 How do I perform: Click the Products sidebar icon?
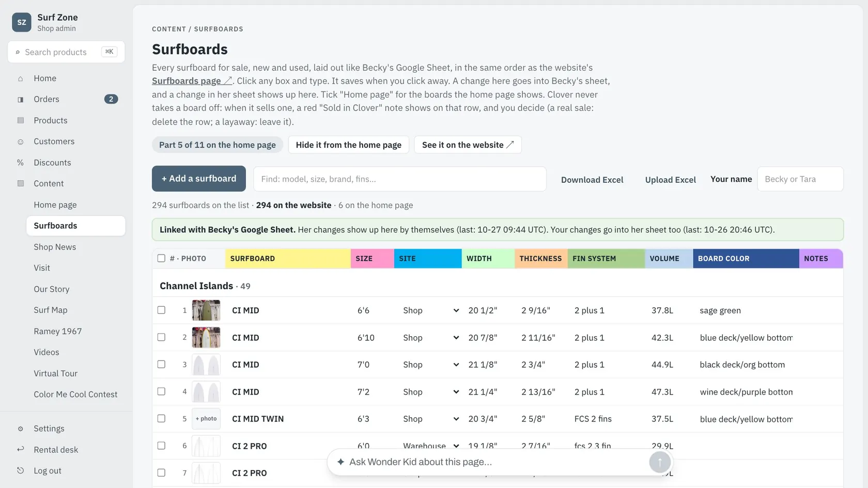[x=21, y=120]
